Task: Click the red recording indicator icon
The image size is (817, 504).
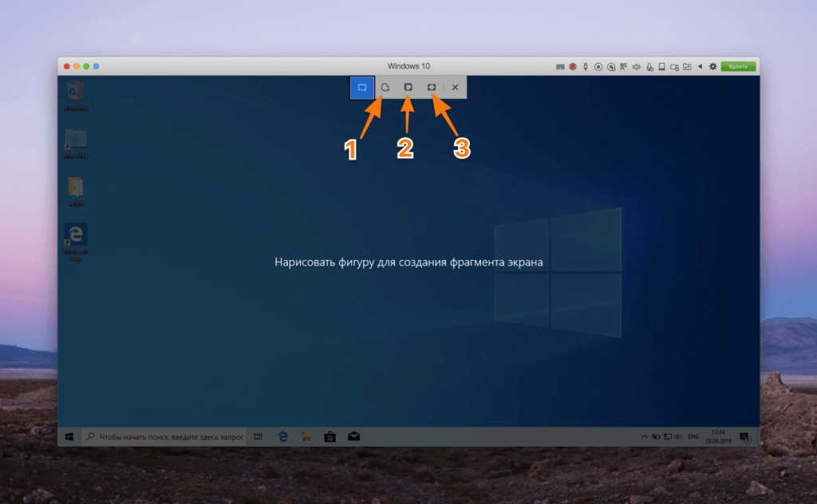Action: tap(573, 67)
